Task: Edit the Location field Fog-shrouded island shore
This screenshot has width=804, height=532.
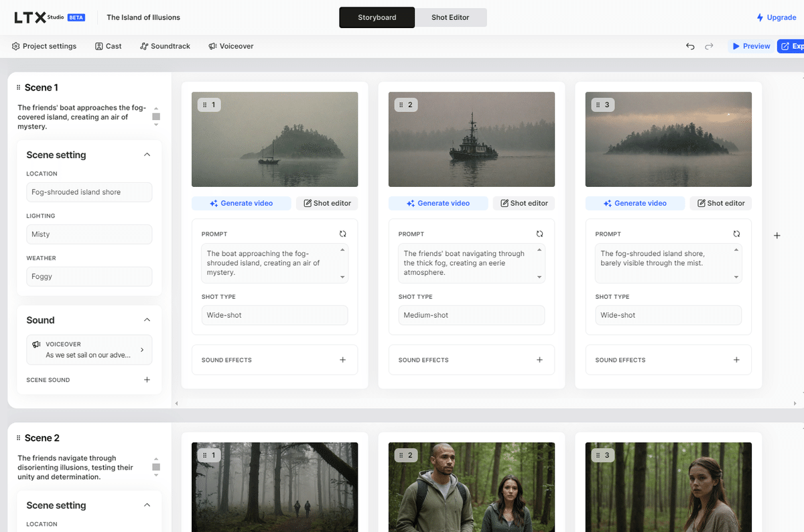Action: tap(89, 192)
